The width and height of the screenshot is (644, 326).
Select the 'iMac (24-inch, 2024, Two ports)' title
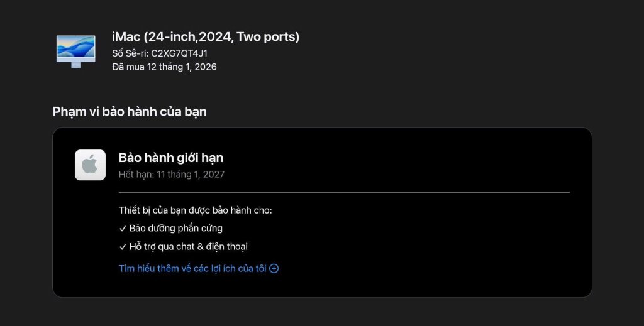pos(206,37)
